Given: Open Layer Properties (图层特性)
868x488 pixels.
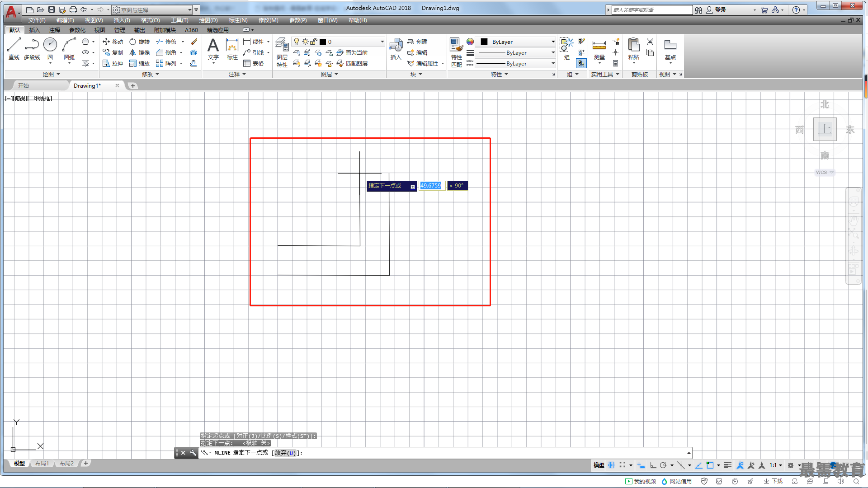Looking at the screenshot, I should (282, 52).
